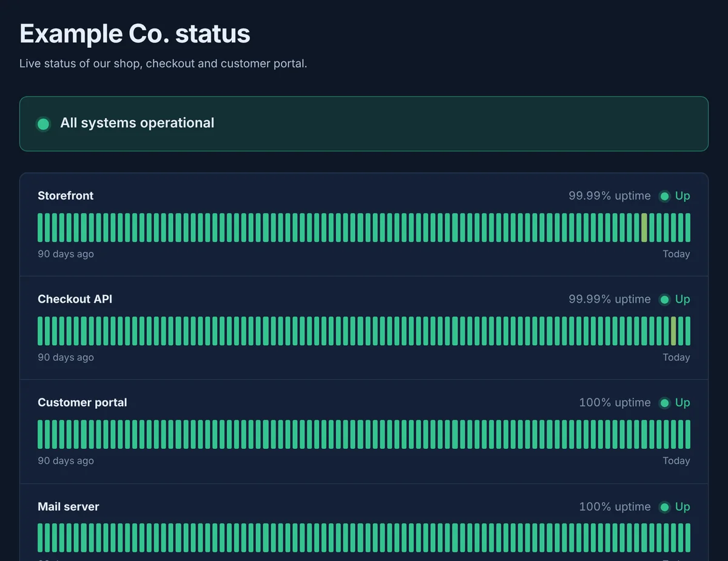Click '90 days ago' under Checkout API timeline
Image resolution: width=728 pixels, height=561 pixels.
coord(66,357)
